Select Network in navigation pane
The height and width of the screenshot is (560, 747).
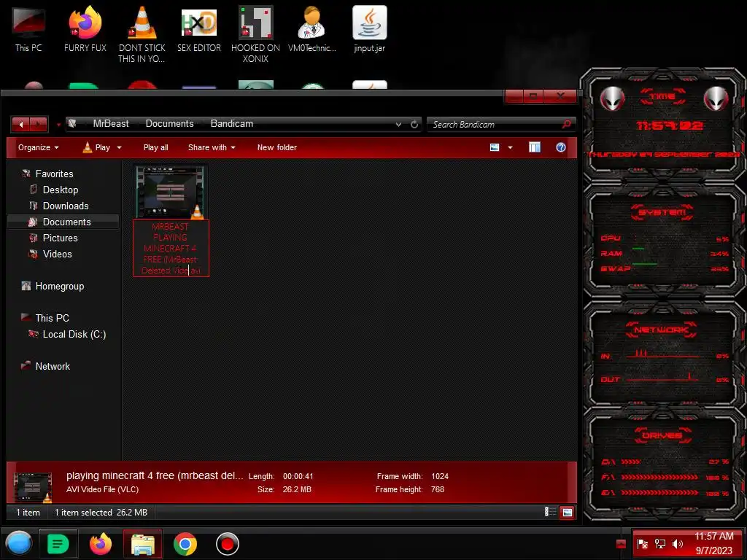pos(46,366)
